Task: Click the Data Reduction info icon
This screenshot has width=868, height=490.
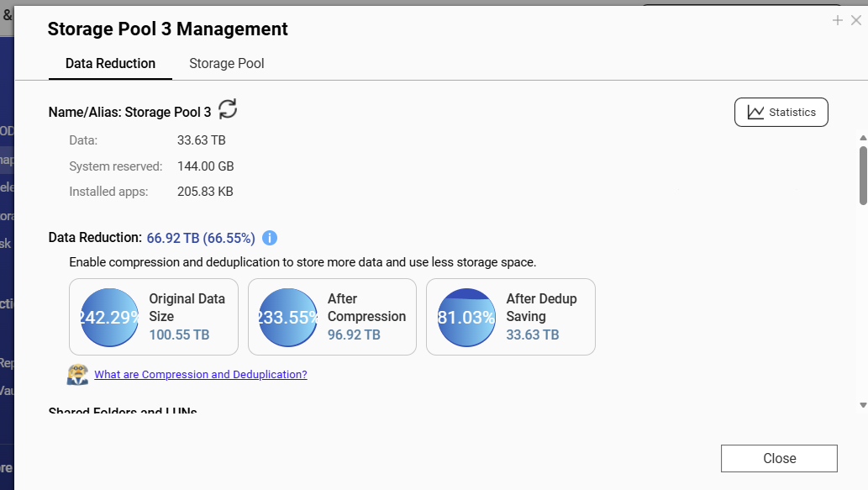Action: click(x=270, y=238)
